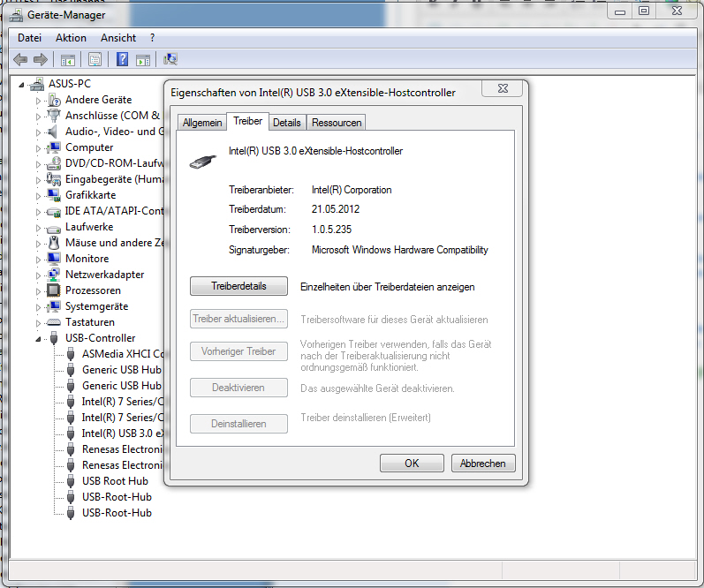Expand the Tastaturen node

click(38, 323)
